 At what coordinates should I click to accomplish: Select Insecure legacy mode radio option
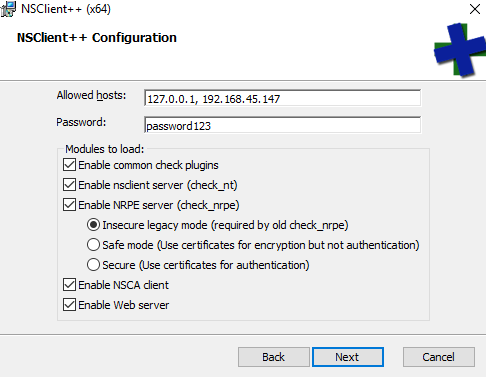tap(93, 225)
